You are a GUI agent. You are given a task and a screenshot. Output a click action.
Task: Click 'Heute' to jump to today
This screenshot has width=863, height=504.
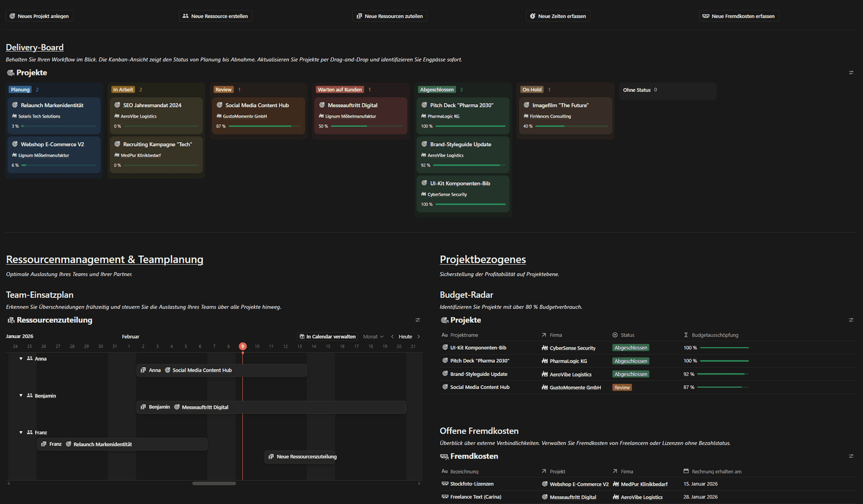point(406,336)
